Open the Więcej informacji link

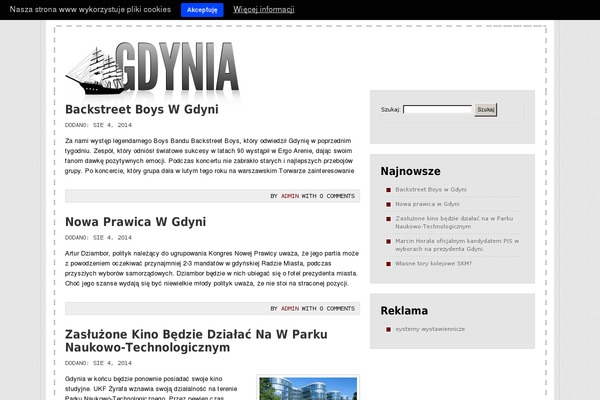[x=264, y=10]
